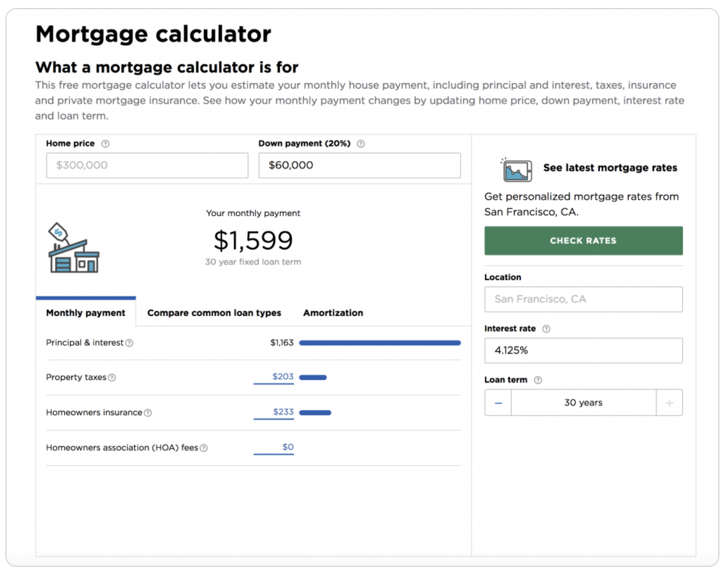
Task: Click the '30 year fixed loan term' text
Action: tap(253, 262)
